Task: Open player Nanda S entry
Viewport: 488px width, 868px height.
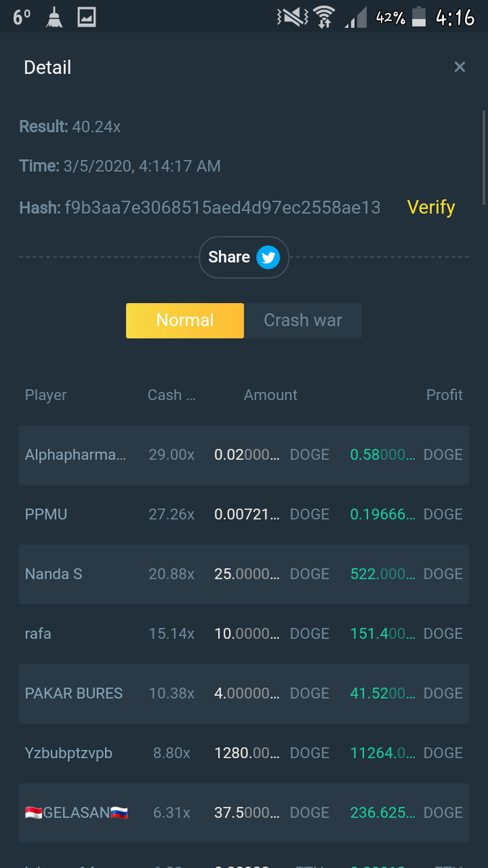Action: pos(53,574)
